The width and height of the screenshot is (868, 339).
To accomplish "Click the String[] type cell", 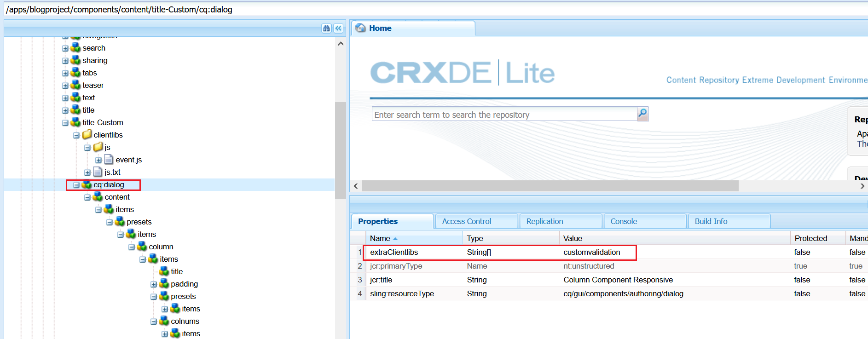I will pyautogui.click(x=479, y=252).
